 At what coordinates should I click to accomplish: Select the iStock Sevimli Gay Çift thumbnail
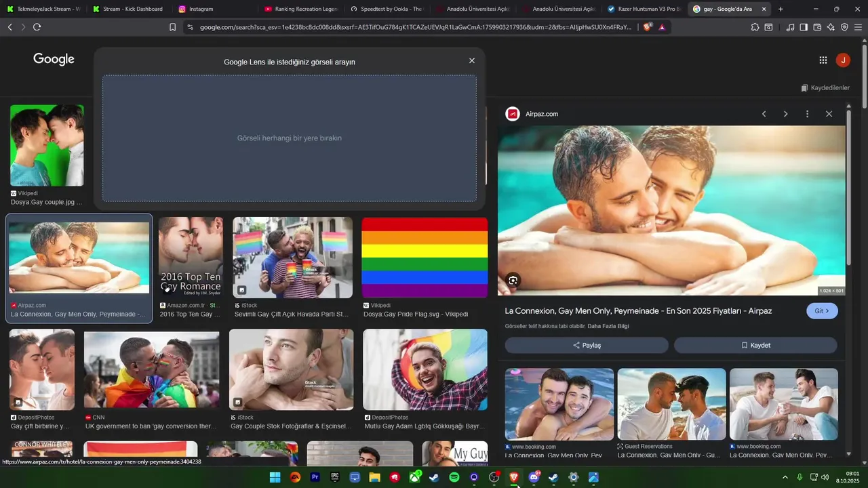292,258
